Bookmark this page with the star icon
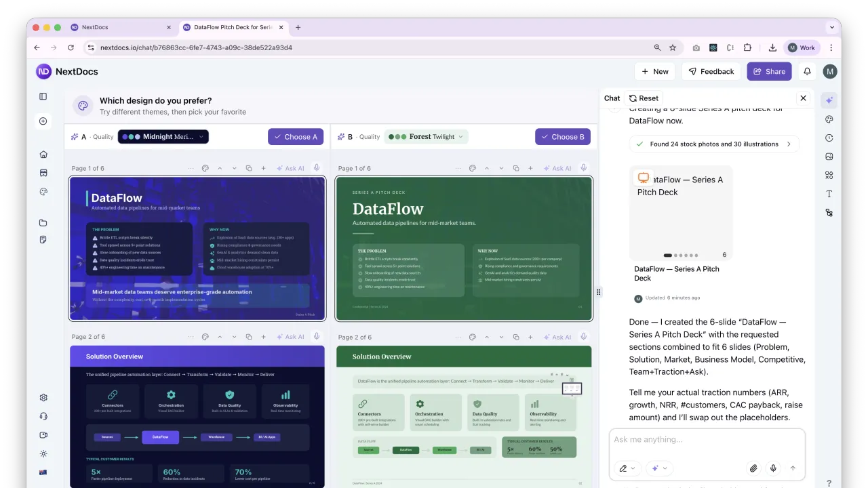 [673, 47]
